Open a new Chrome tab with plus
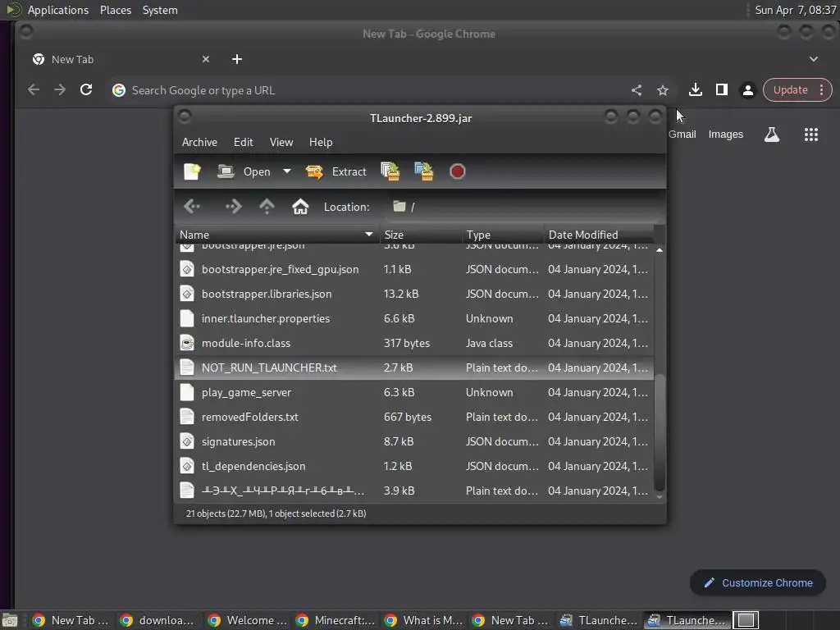The image size is (840, 630). tap(237, 59)
